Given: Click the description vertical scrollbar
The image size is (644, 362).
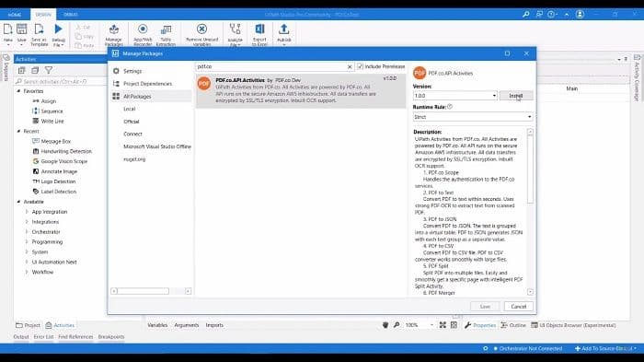Looking at the screenshot, I should (530, 169).
